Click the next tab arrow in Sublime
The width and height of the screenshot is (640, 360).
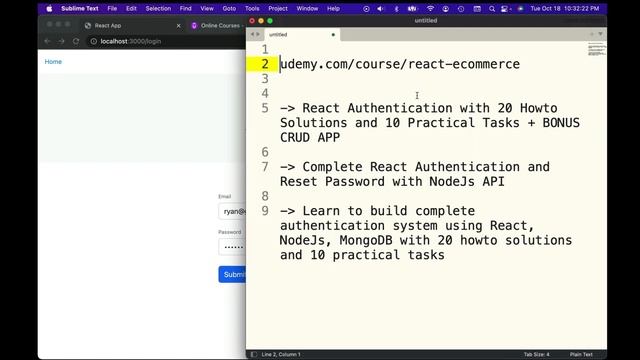(258, 34)
